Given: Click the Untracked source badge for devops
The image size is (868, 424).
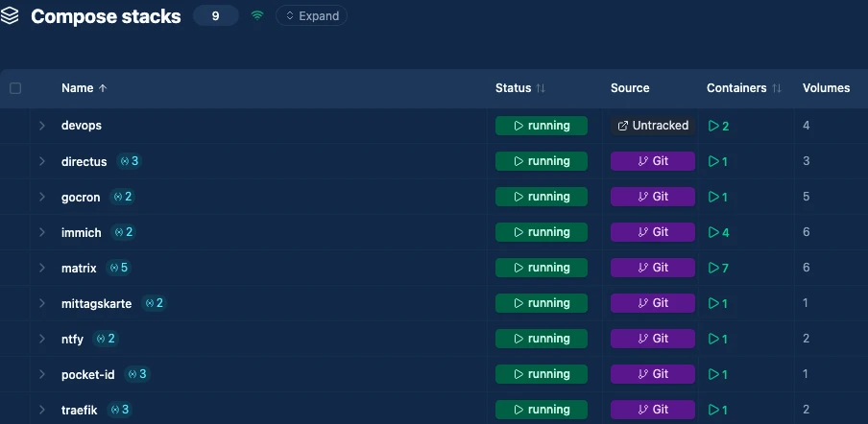Looking at the screenshot, I should [x=653, y=126].
